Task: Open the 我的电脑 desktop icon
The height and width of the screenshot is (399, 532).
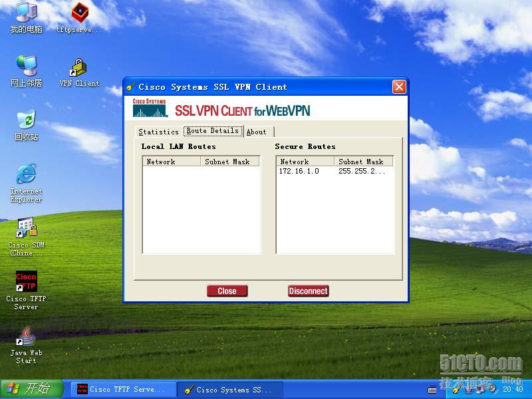Action: (27, 17)
